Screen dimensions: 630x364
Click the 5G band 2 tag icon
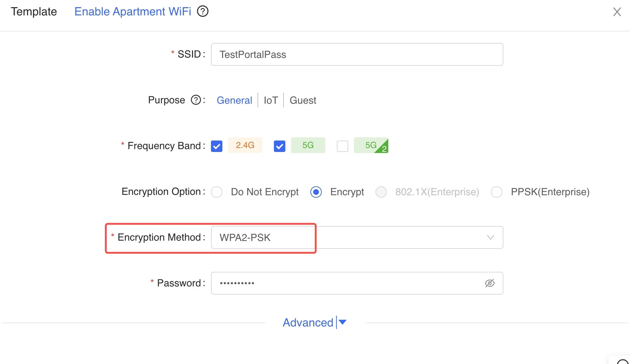pyautogui.click(x=371, y=145)
